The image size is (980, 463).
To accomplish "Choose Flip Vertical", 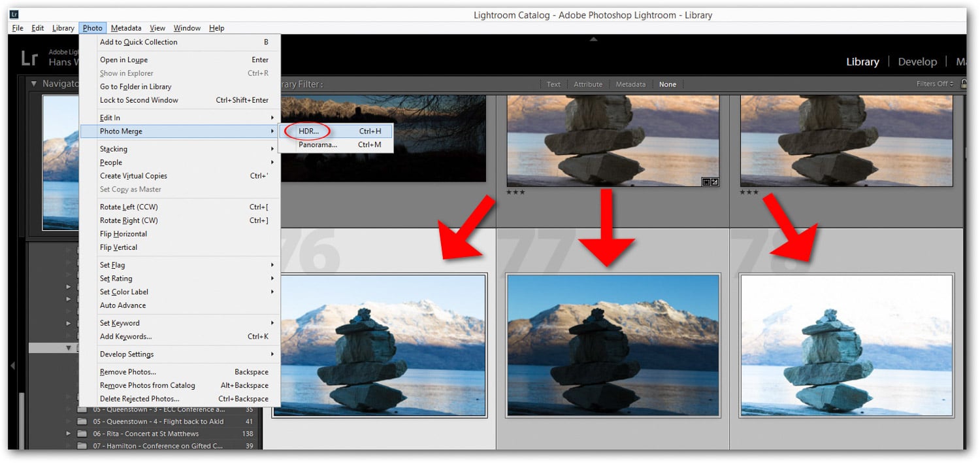I will [x=180, y=247].
